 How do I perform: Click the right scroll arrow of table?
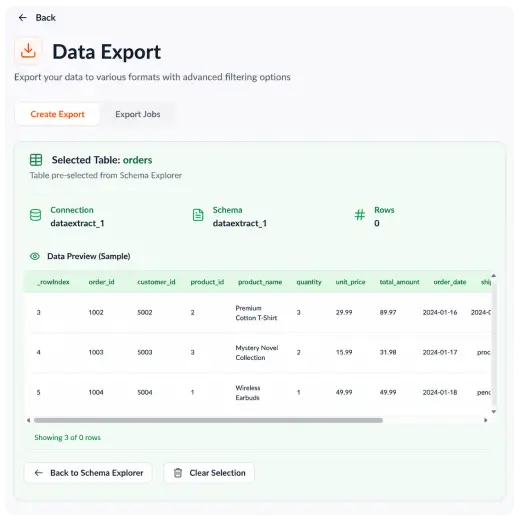point(486,420)
